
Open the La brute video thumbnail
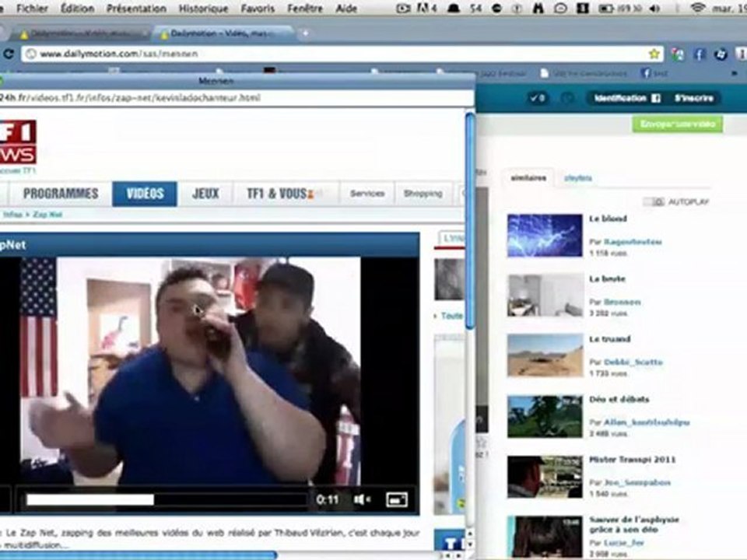(545, 296)
